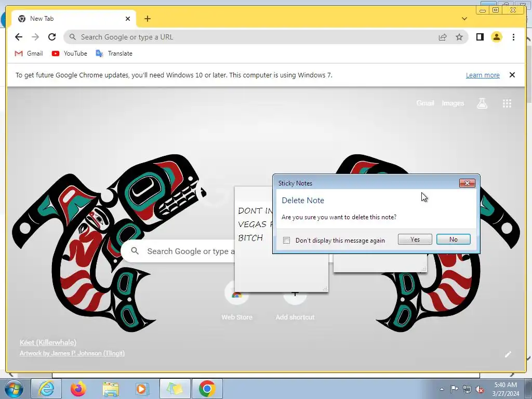Open the Translate bookmark

coord(114,54)
